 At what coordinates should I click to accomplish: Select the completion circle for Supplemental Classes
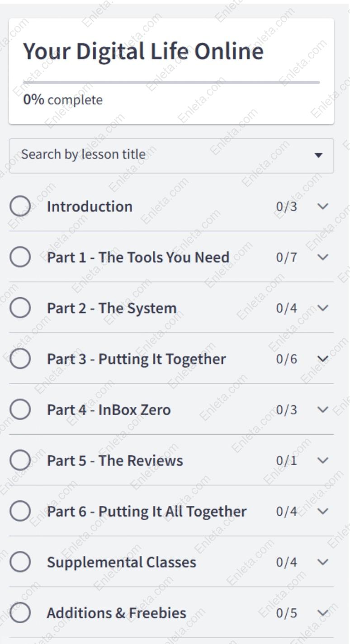click(x=20, y=562)
